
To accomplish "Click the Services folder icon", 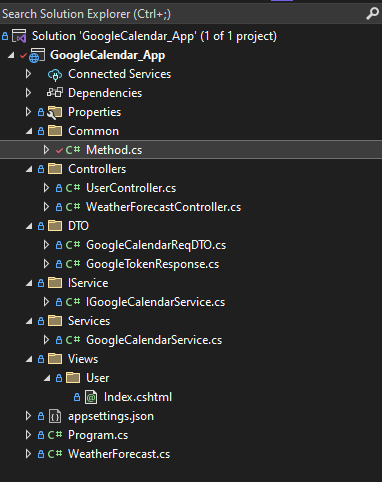I will (x=55, y=321).
